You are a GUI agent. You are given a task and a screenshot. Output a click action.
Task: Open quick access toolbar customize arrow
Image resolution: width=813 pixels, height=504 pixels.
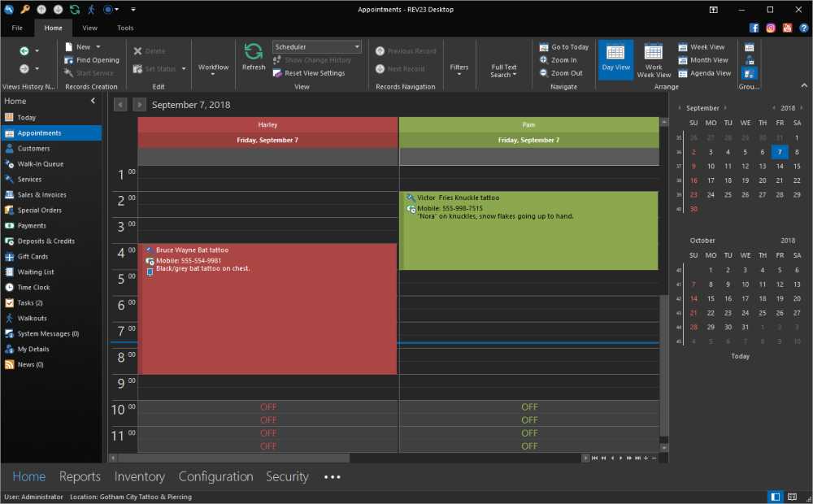[x=133, y=9]
